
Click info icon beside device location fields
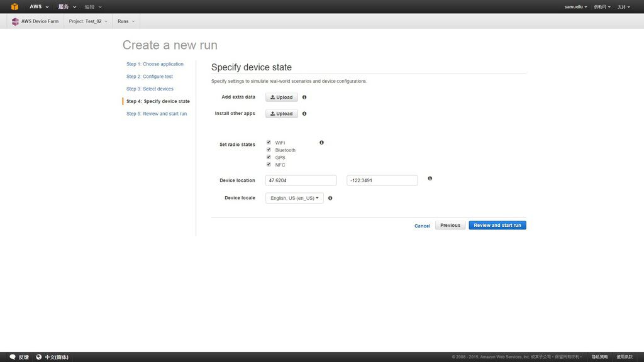(x=430, y=178)
